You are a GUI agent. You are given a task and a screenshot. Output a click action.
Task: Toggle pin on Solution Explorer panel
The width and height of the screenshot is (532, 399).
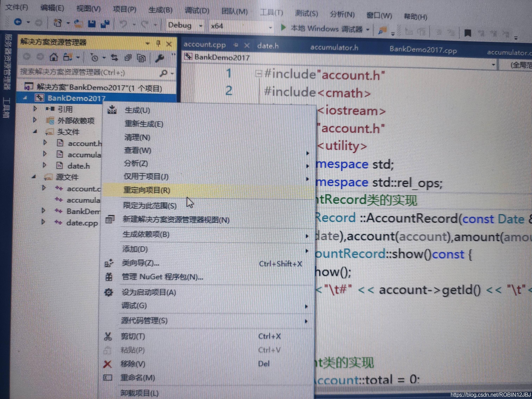tap(158, 43)
